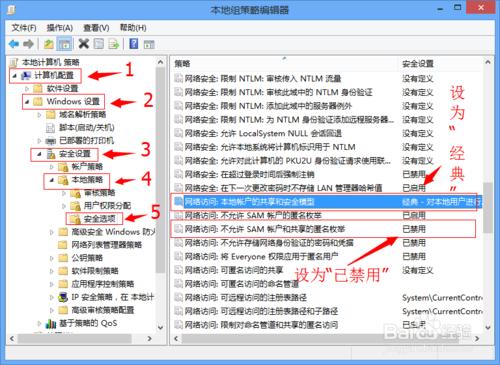This screenshot has height=365, width=500.
Task: Open the 帮助(H) menu
Action: (133, 28)
